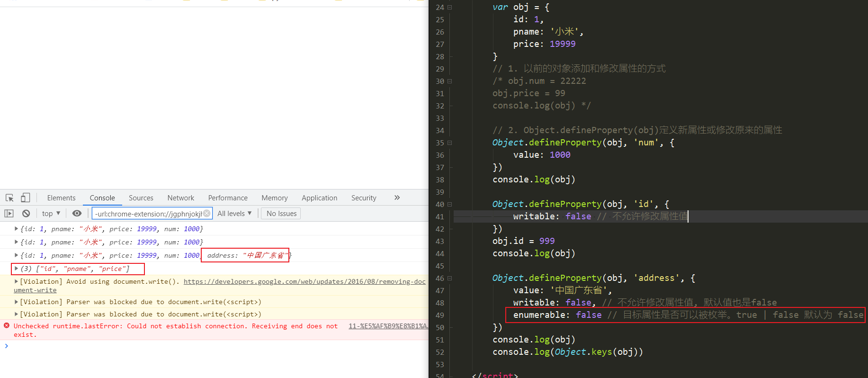The height and width of the screenshot is (378, 868).
Task: Click "value: '中国广东省'," on line 47
Action: pyautogui.click(x=563, y=290)
